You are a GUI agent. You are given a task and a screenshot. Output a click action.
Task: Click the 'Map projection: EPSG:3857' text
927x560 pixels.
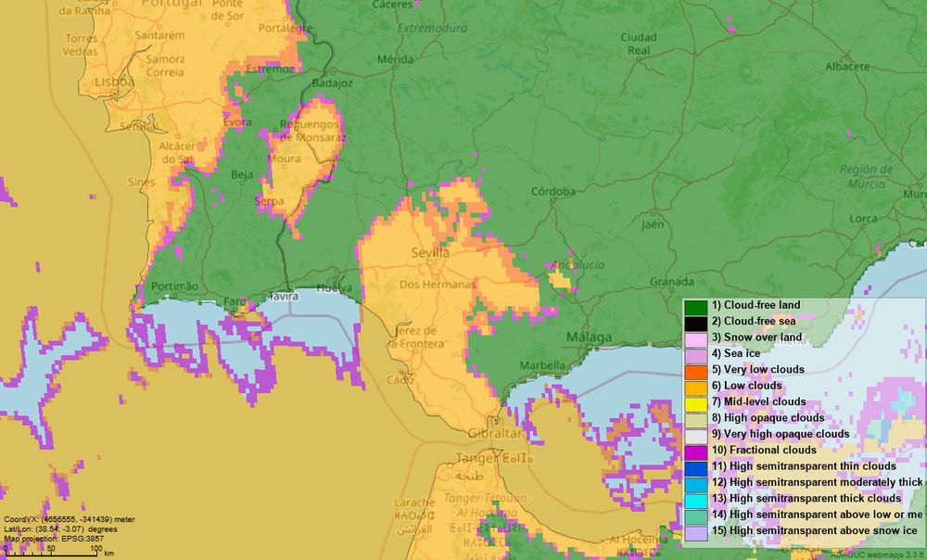pyautogui.click(x=54, y=538)
